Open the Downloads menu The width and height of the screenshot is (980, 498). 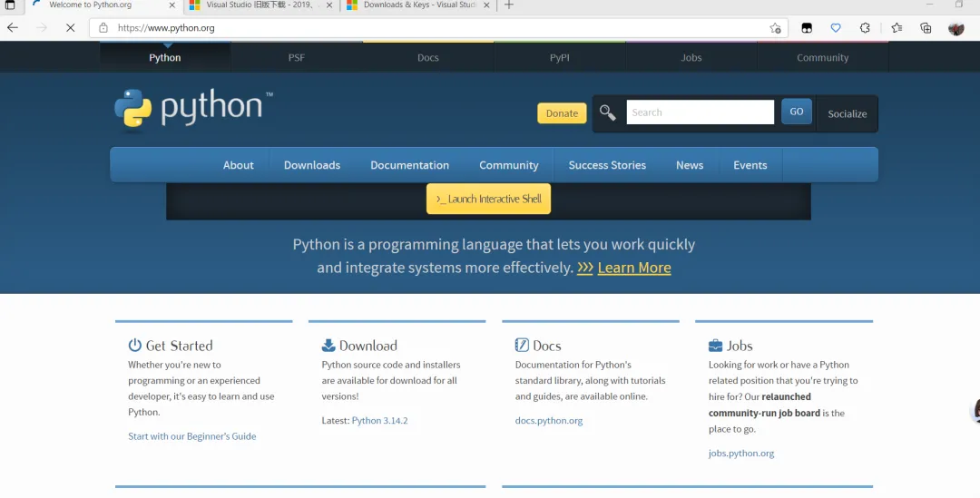tap(312, 165)
